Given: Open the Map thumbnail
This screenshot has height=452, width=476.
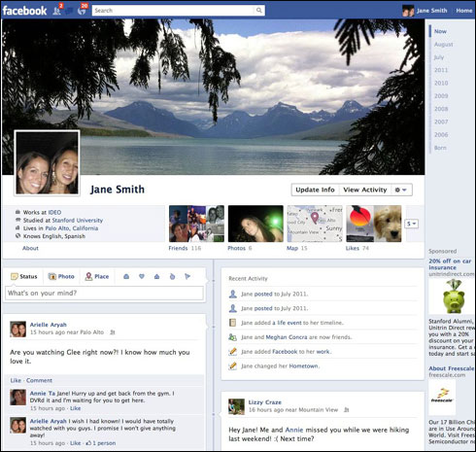Looking at the screenshot, I should click(315, 224).
